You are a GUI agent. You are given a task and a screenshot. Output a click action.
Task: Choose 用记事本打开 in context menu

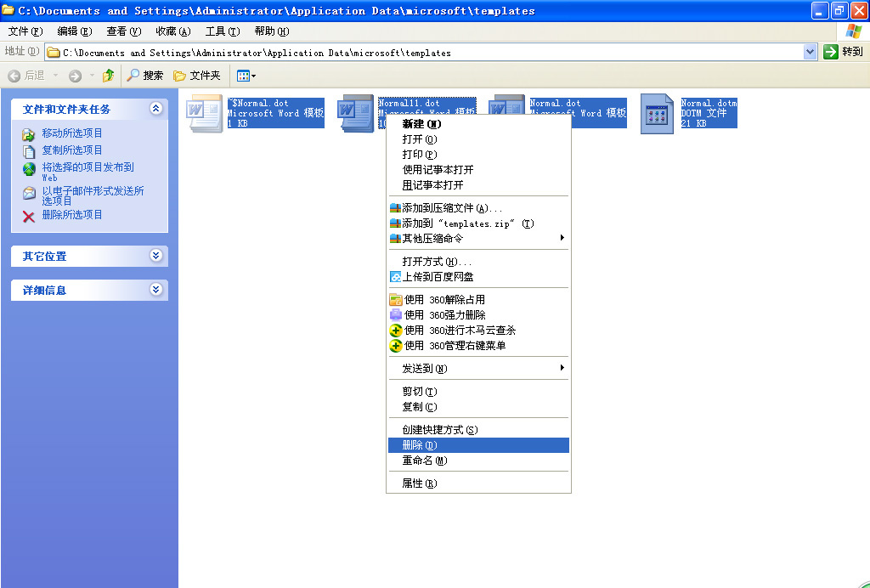coord(478,184)
